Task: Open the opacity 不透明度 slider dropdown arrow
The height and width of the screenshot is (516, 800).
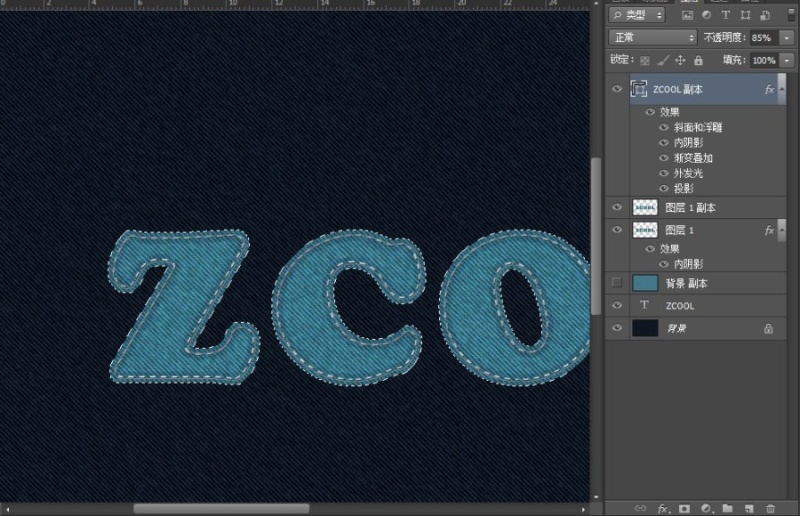Action: (x=786, y=37)
